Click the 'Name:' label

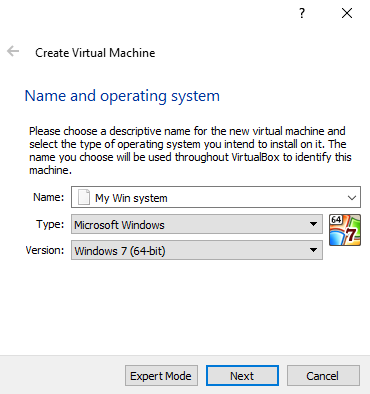[x=48, y=197]
